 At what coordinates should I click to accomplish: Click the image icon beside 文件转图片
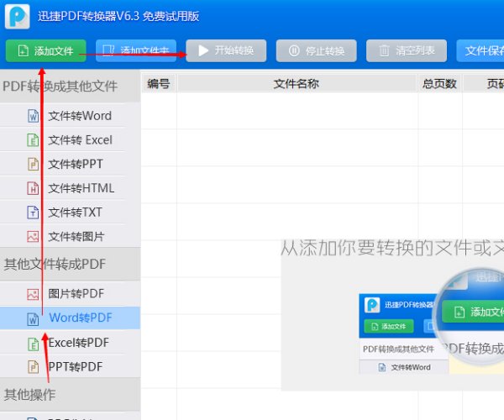(33, 237)
